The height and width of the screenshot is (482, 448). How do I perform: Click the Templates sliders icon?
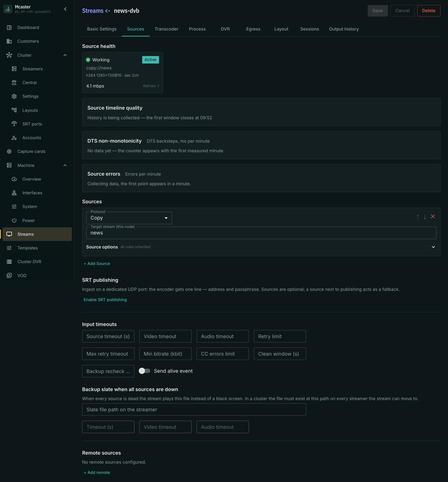pyautogui.click(x=9, y=248)
